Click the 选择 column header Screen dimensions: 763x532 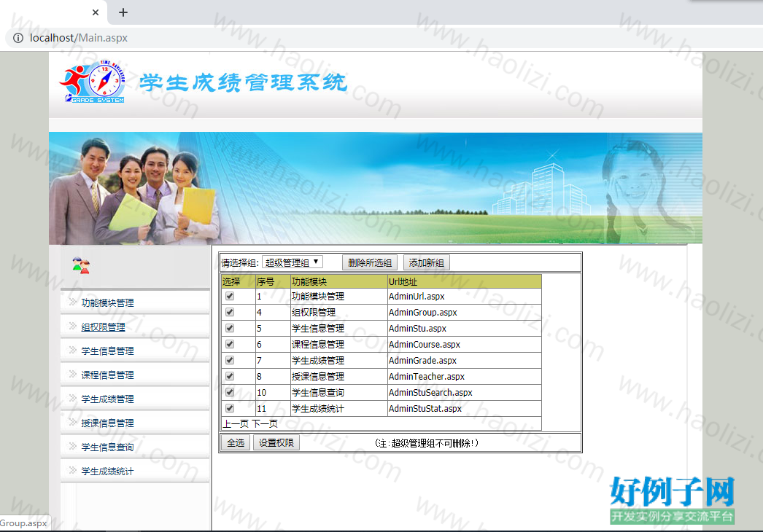239,281
